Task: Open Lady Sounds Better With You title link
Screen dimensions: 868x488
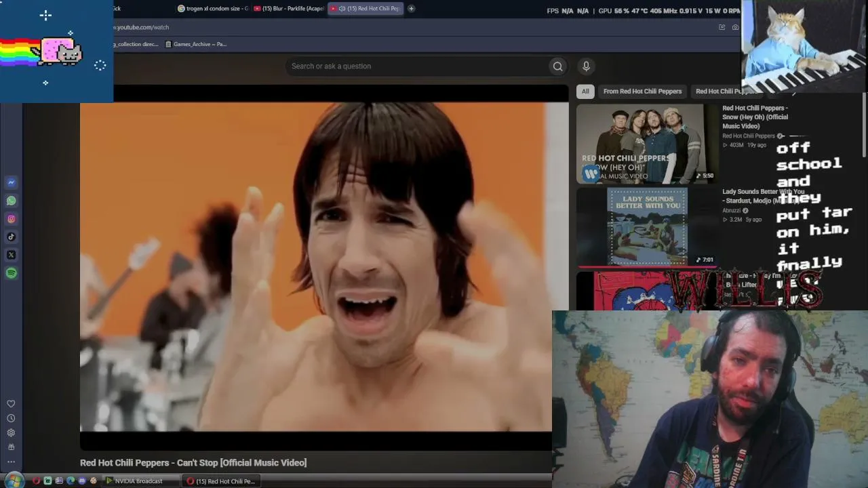Action: click(763, 196)
